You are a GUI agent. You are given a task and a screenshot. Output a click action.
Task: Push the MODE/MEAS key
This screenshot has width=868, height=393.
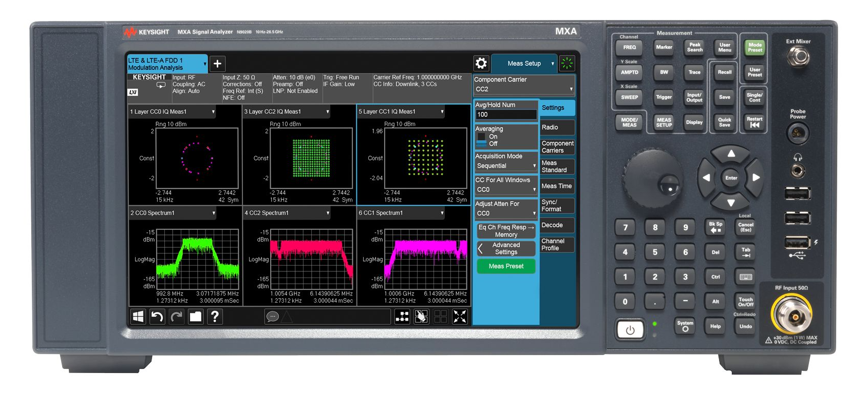tap(629, 122)
